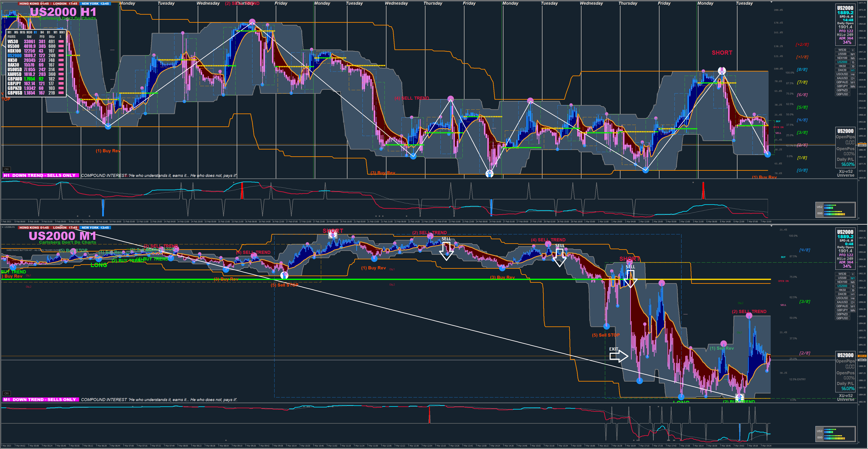868x449 pixels.
Task: Click the EXIT arrow marker on M1 chart
Action: [x=619, y=356]
